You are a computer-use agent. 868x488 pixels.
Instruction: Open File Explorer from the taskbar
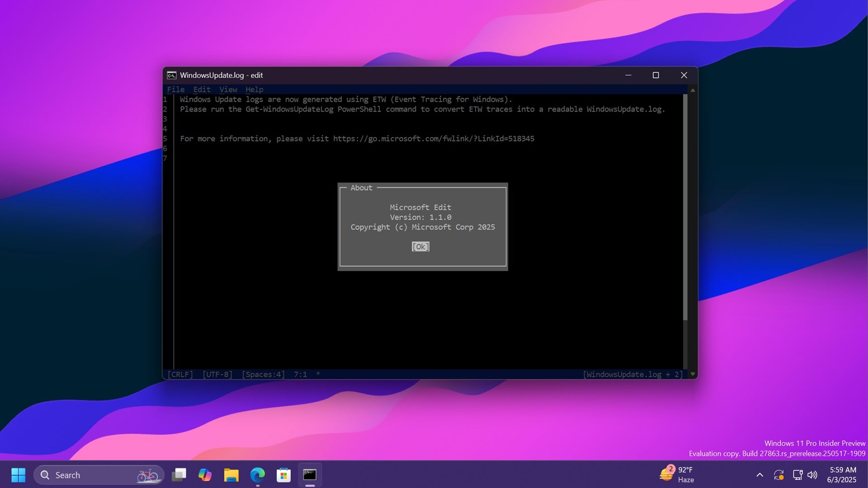point(231,475)
